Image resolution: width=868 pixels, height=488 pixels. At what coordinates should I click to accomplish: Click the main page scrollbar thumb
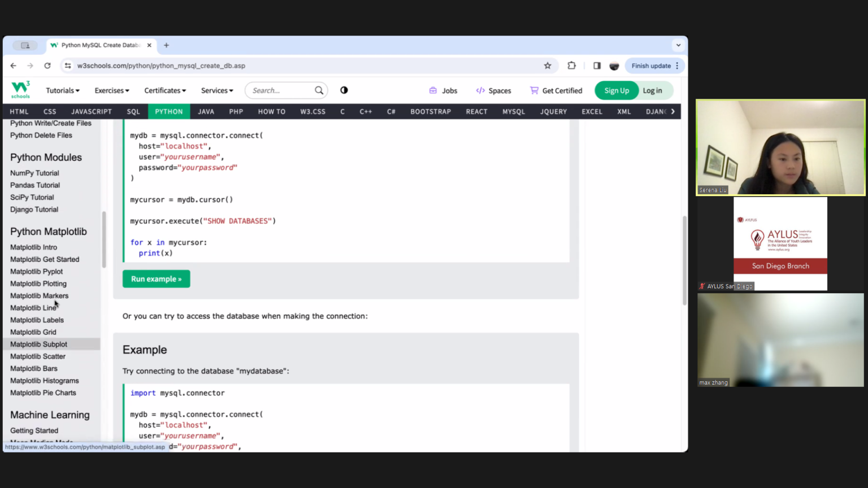pyautogui.click(x=684, y=260)
